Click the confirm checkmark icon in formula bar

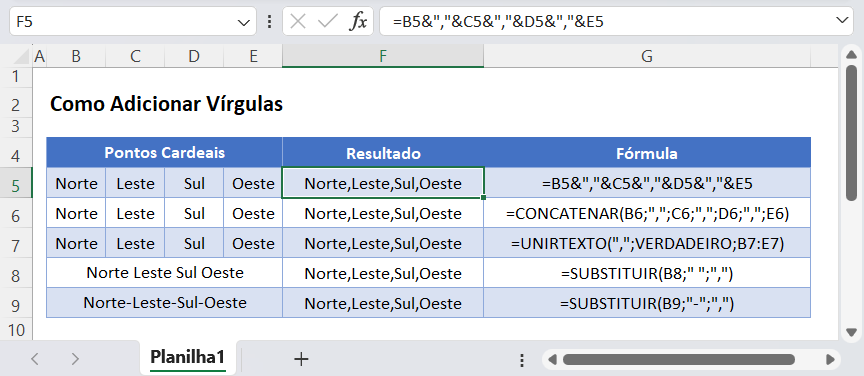click(328, 22)
